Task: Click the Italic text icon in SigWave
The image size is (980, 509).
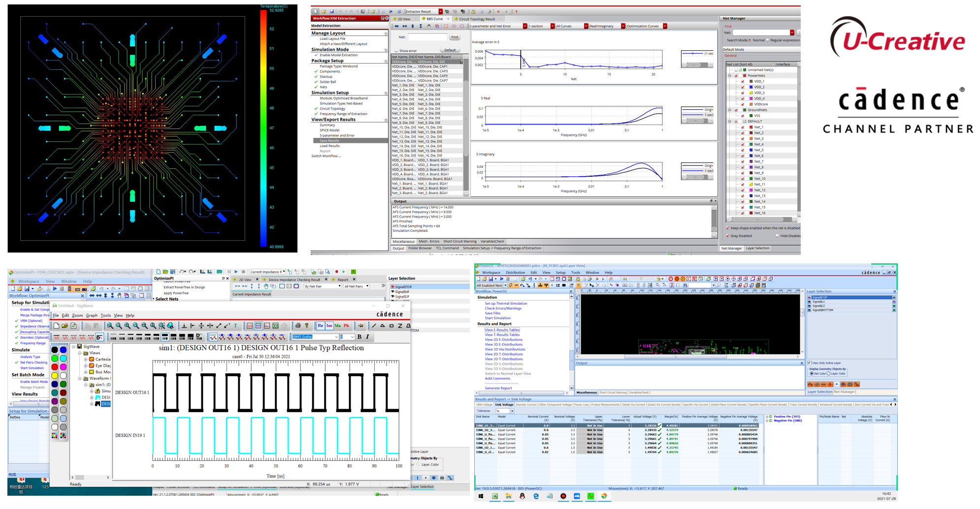Action: [367, 337]
